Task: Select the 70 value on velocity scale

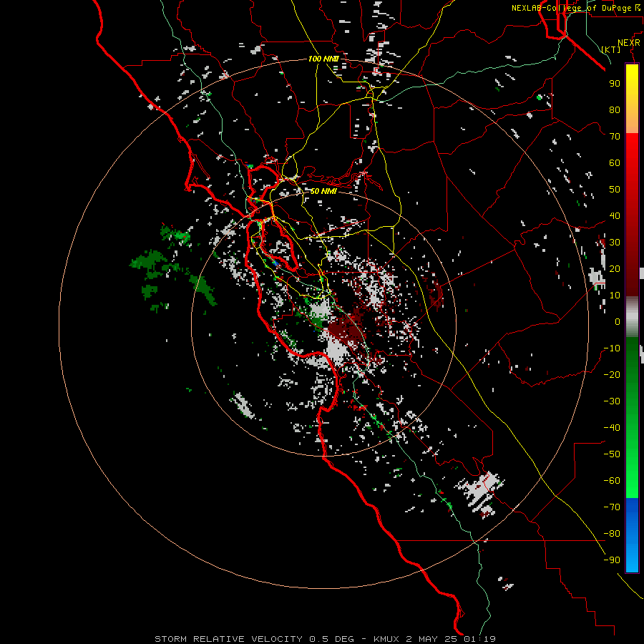Action: (615, 137)
